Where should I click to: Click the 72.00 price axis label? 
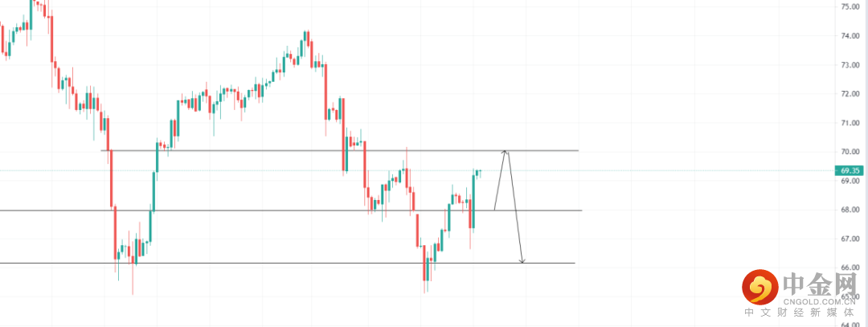click(851, 94)
